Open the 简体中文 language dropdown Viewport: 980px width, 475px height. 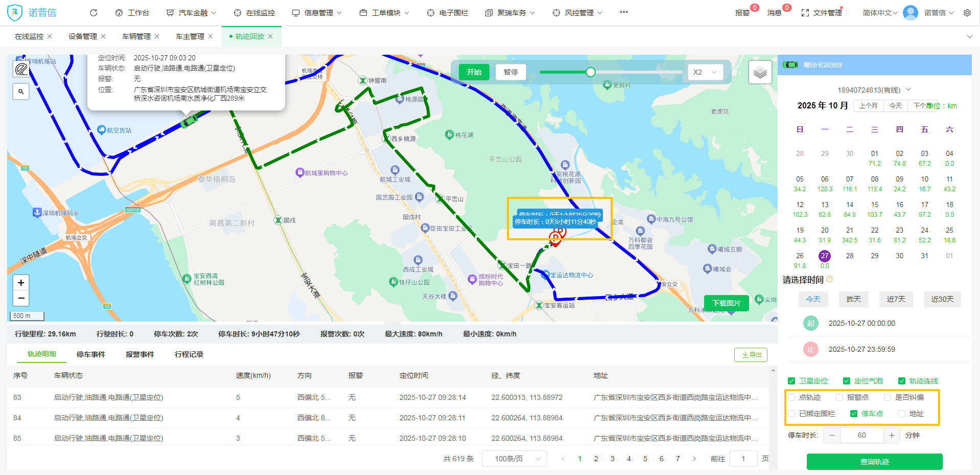coord(879,13)
